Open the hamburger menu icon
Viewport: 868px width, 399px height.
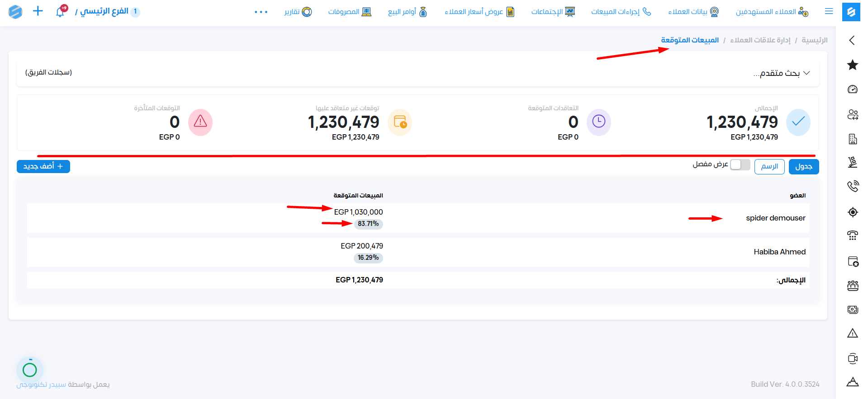pyautogui.click(x=829, y=11)
